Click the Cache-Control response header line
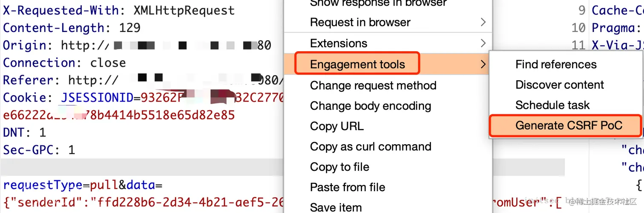644x213 pixels. (618, 11)
